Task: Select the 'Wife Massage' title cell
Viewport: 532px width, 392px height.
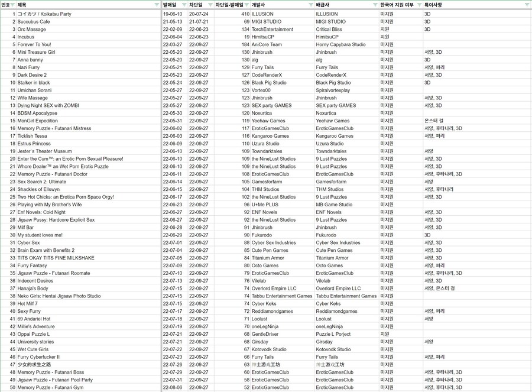Action: 89,98
